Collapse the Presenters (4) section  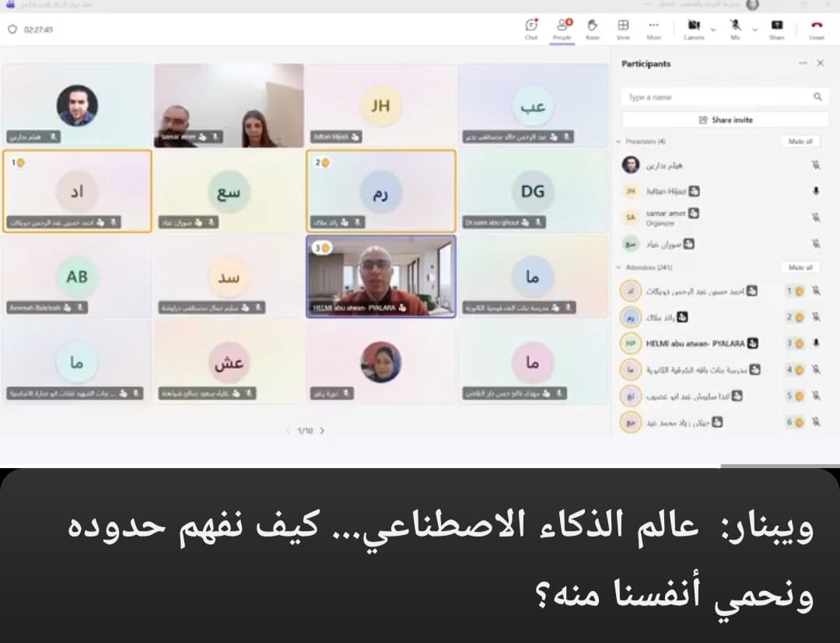618,142
